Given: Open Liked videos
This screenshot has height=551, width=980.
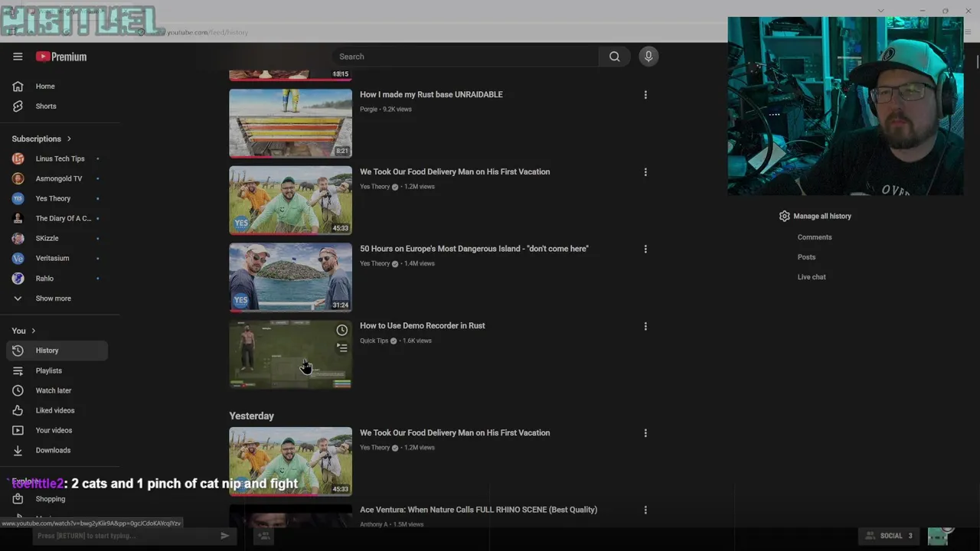Looking at the screenshot, I should click(x=57, y=410).
